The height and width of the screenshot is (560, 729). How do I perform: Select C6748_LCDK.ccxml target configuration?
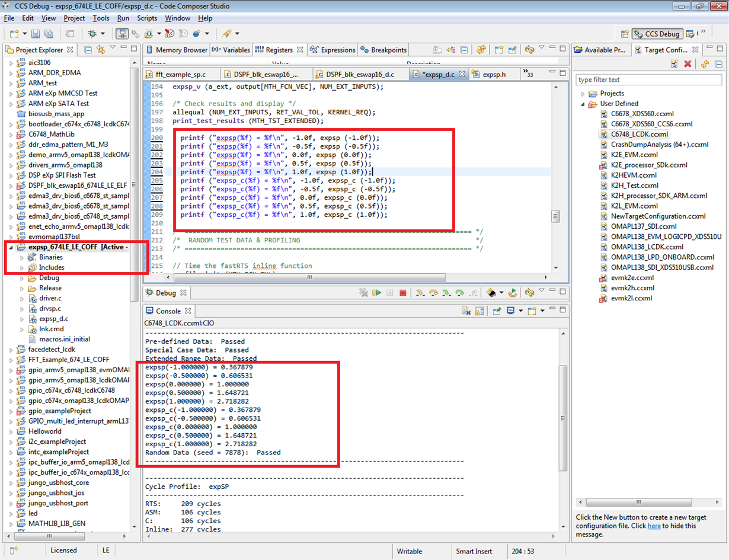click(639, 134)
